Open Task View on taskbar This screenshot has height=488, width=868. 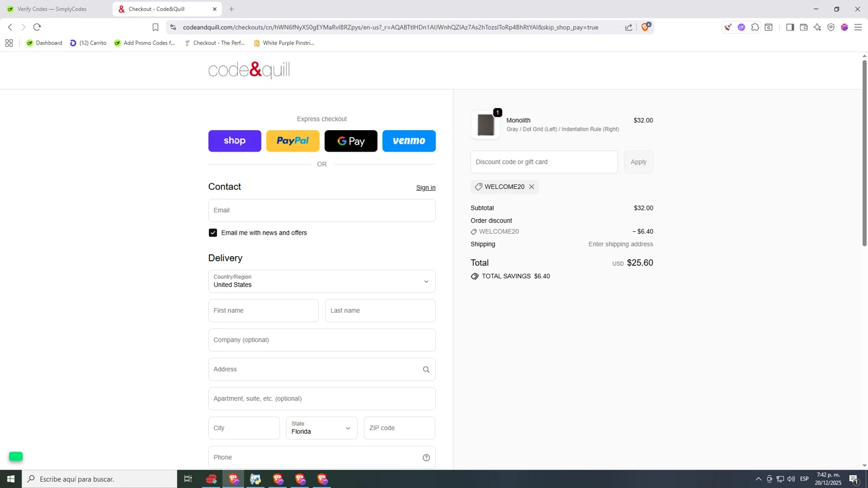point(187,479)
